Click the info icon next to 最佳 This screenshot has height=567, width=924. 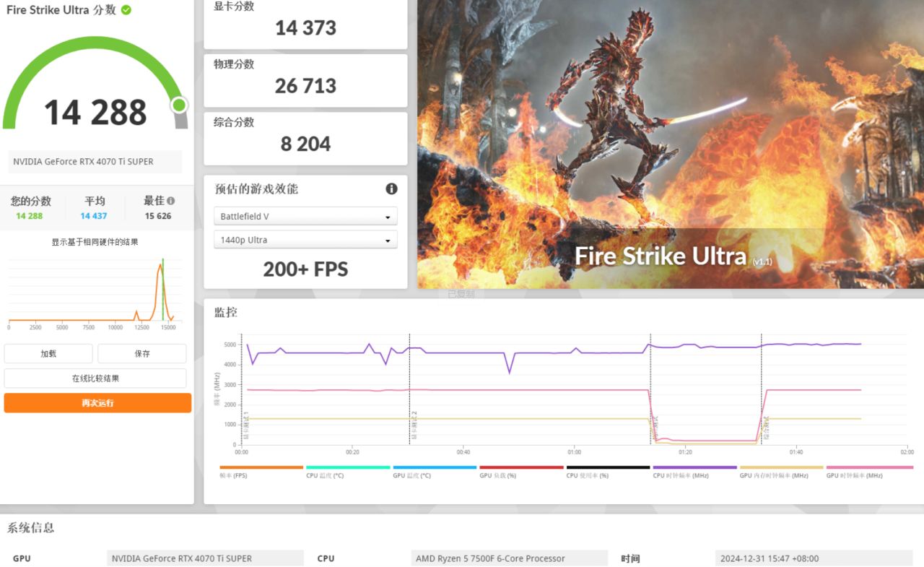coord(170,201)
